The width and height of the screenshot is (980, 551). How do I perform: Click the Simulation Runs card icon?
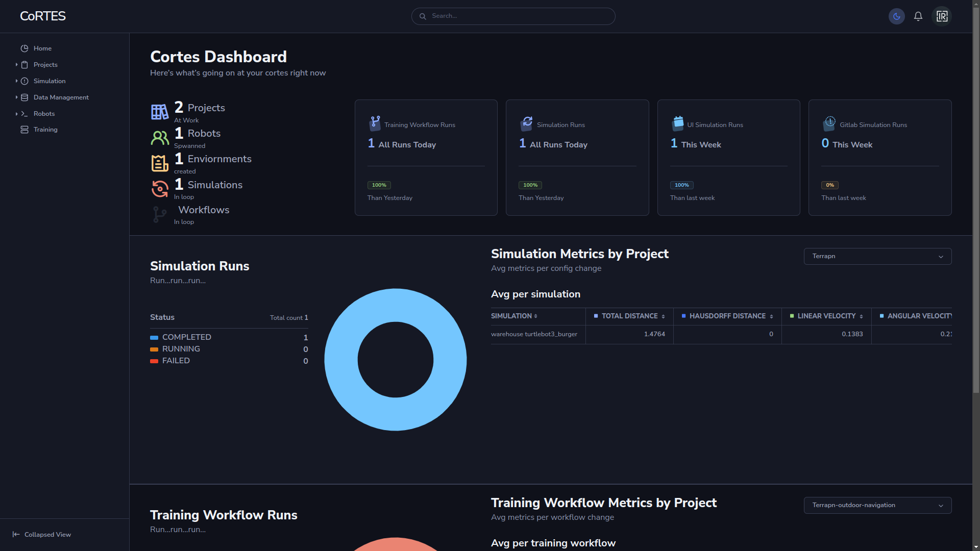click(x=527, y=123)
